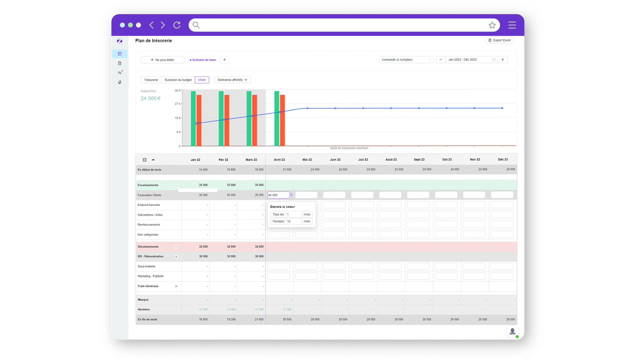
Task: Click the jump-to-first-month icon in table header
Action: [153, 160]
